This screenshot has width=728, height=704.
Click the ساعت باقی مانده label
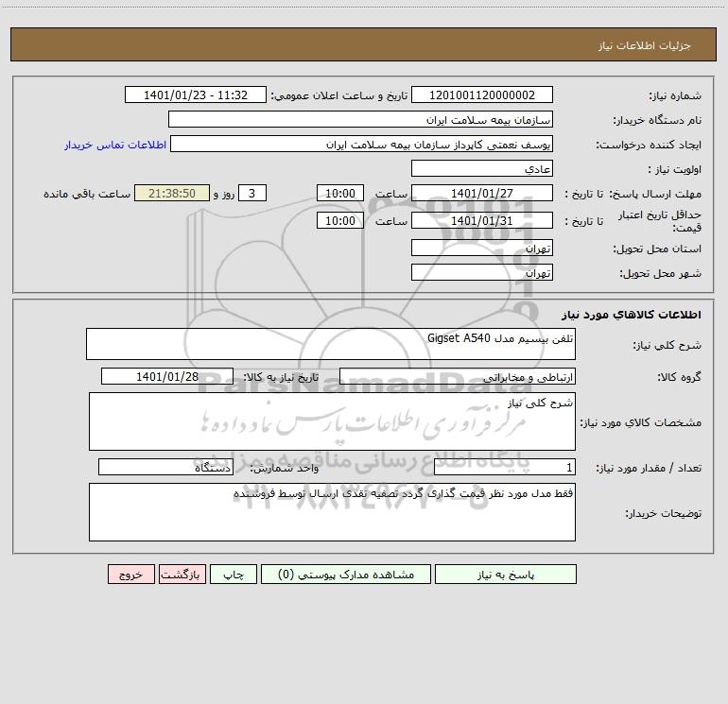click(87, 194)
